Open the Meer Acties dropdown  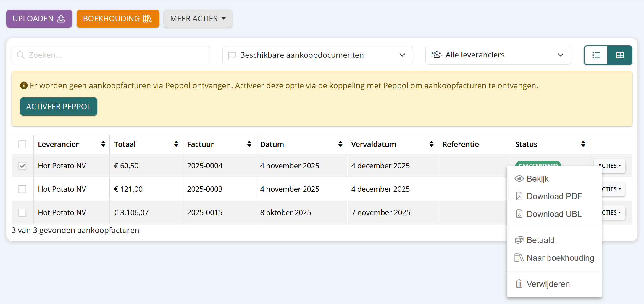pyautogui.click(x=198, y=19)
